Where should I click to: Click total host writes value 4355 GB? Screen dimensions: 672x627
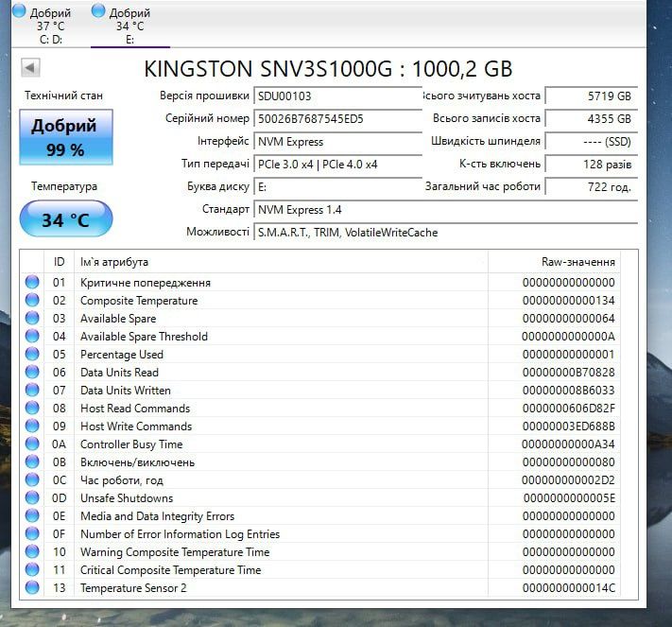[591, 119]
